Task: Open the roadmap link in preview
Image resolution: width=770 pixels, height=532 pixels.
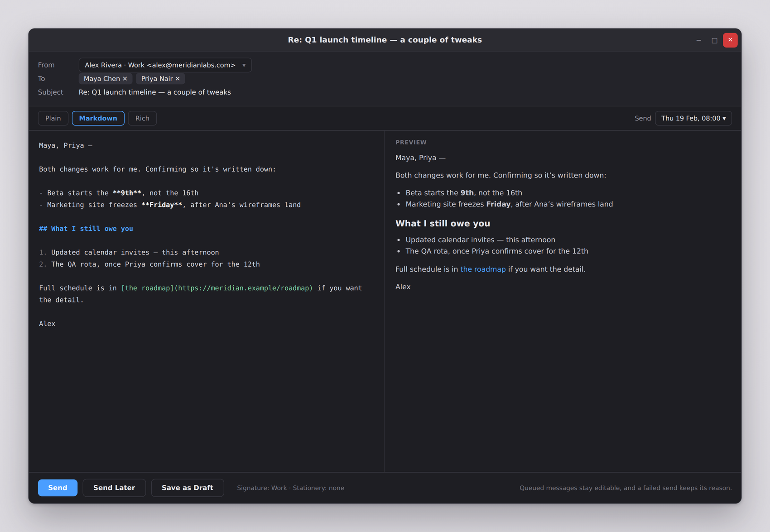Action: click(x=483, y=269)
